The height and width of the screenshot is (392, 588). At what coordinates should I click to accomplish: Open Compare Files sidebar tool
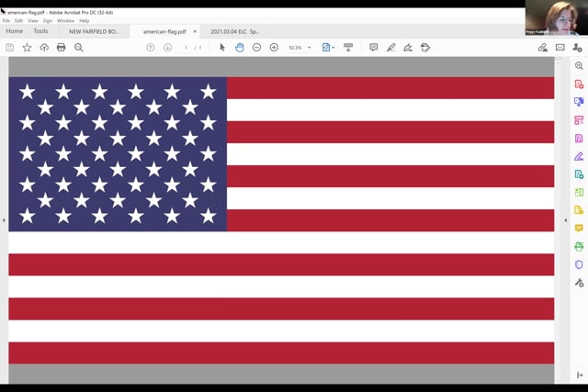coord(579,192)
